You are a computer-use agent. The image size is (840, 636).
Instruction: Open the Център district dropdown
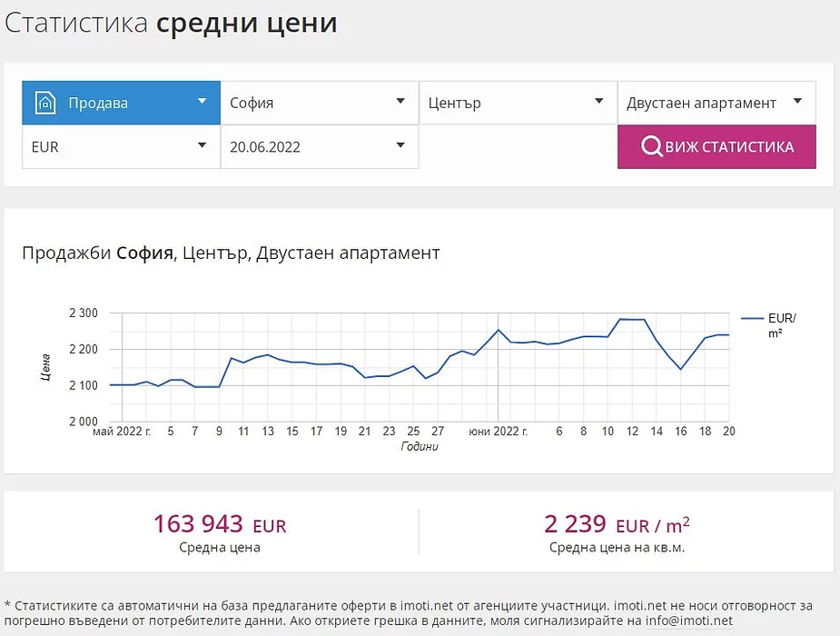pyautogui.click(x=517, y=103)
